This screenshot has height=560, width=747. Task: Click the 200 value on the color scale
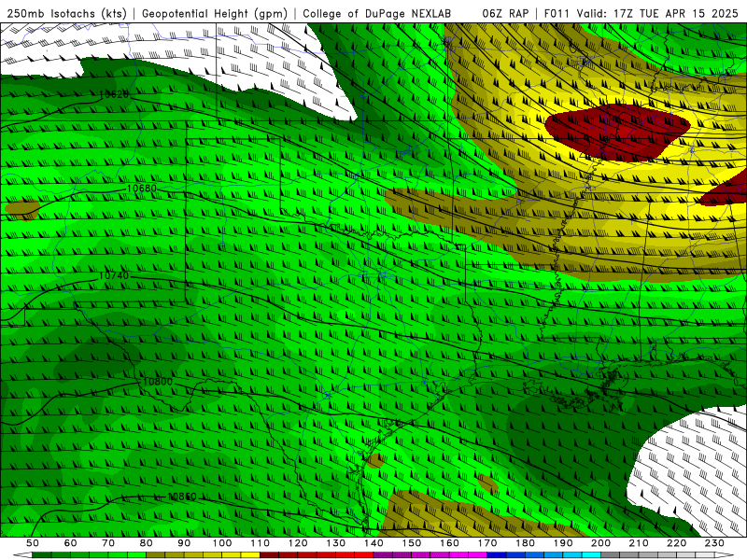[x=600, y=543]
